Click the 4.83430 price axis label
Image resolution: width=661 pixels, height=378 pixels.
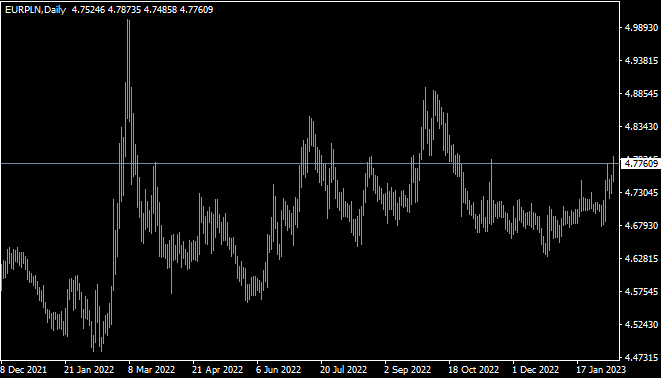click(x=641, y=126)
